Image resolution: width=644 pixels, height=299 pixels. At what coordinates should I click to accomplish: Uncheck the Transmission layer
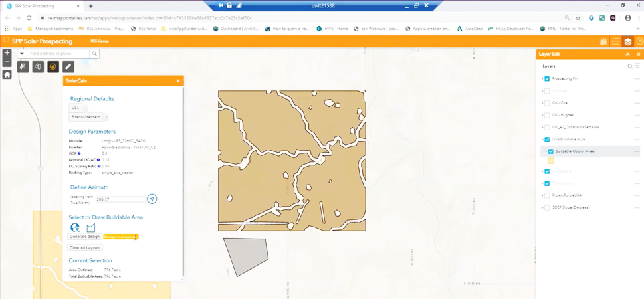click(x=547, y=183)
